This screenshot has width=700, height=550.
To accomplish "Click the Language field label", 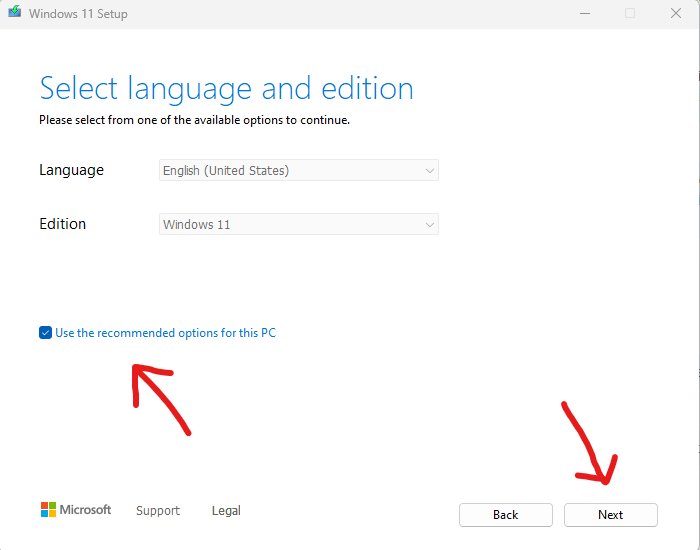I will pos(71,170).
